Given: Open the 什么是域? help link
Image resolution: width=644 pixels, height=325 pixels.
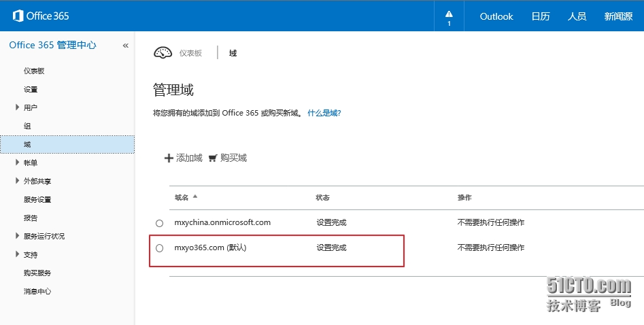Looking at the screenshot, I should (324, 113).
